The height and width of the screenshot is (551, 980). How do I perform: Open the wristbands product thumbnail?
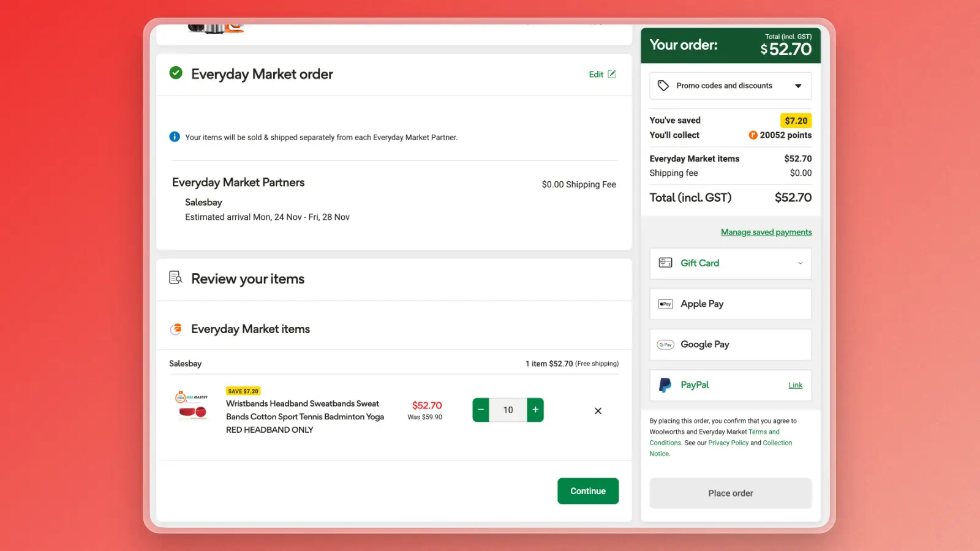tap(192, 406)
